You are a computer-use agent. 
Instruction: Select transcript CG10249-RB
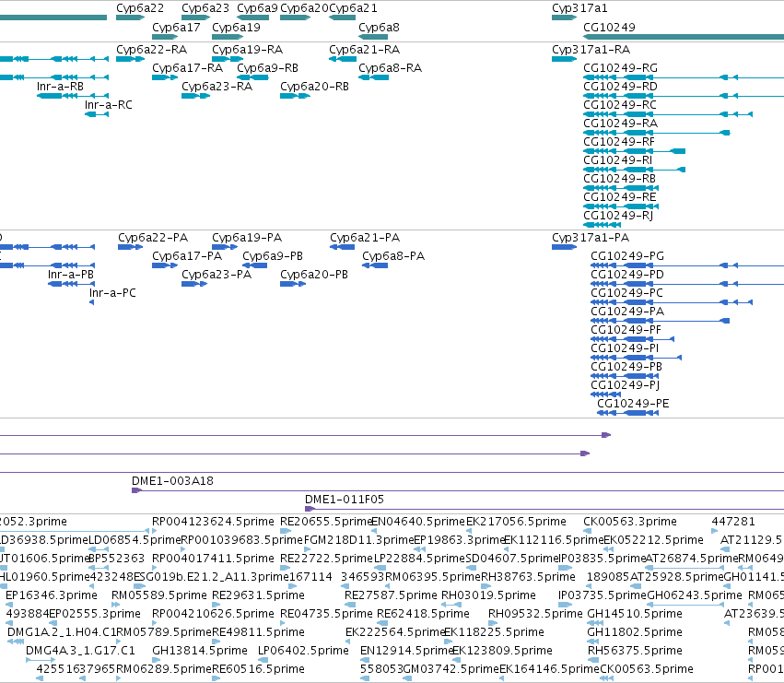[621, 188]
